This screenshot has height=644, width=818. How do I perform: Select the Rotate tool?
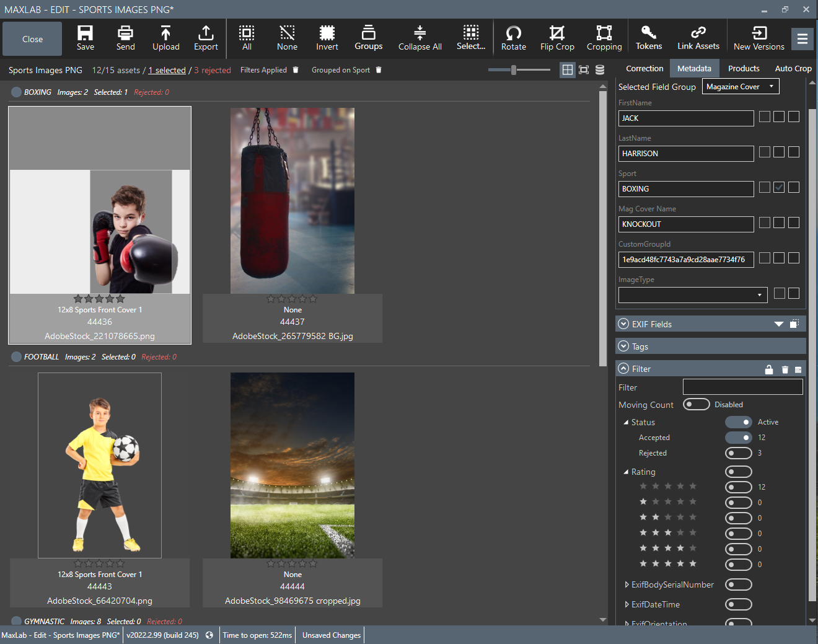[x=513, y=38]
